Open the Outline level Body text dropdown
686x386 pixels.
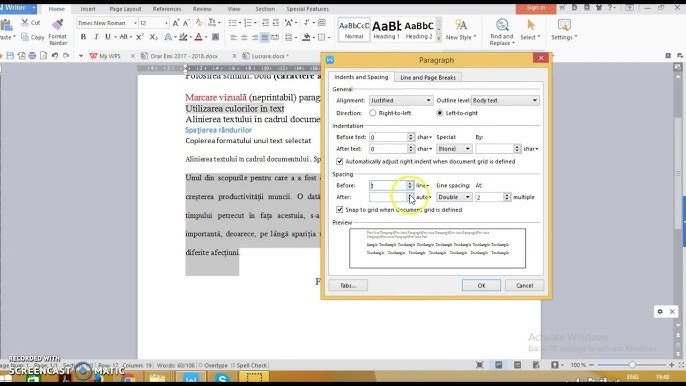pos(505,101)
